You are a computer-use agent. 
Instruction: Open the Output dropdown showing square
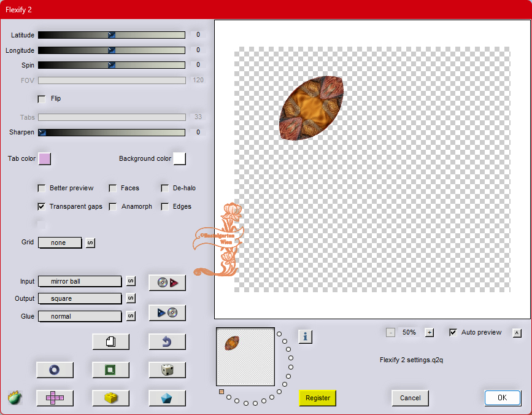click(80, 298)
